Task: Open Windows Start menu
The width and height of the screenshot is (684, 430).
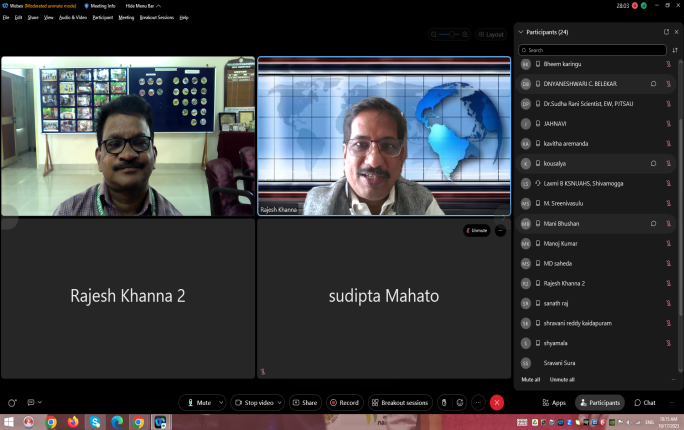Action: pos(8,422)
